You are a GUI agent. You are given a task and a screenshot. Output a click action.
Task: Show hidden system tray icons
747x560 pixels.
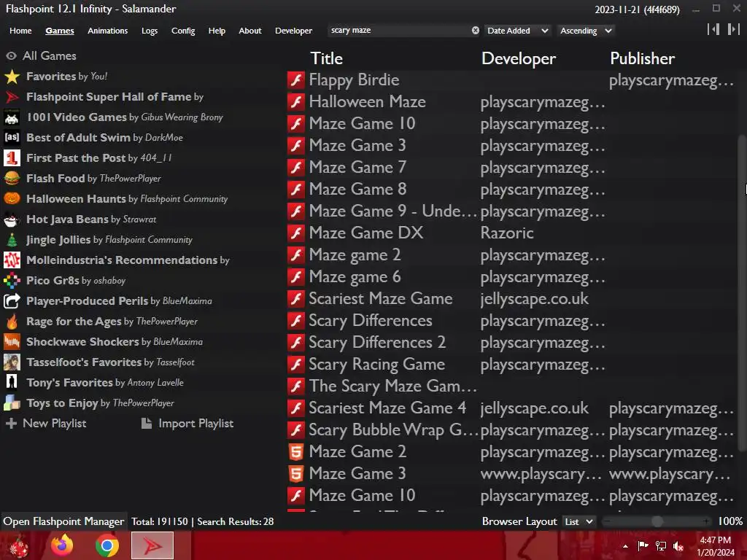click(625, 546)
